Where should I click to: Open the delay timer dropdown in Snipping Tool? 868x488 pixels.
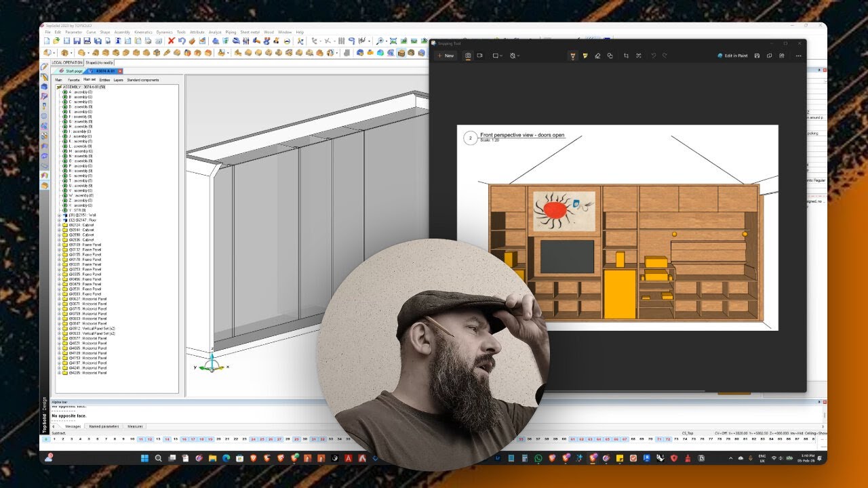click(x=515, y=56)
